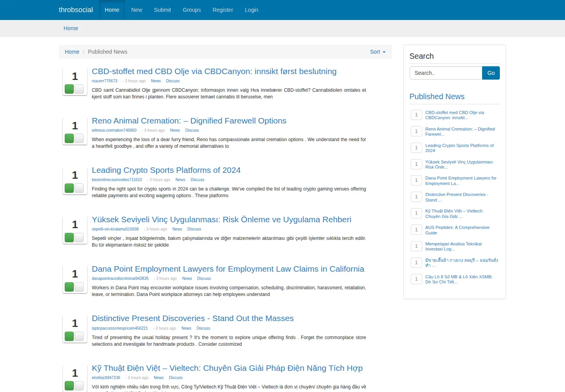Screen dimensions: 565x392
Task: Open sidebar link Cầu Lô 8 Số MB
Action: (x=459, y=279)
